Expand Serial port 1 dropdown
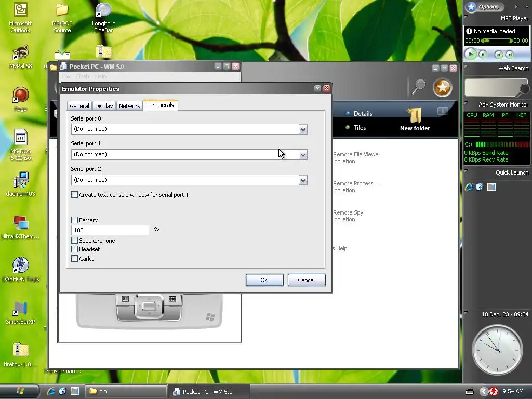The image size is (532, 399). 303,155
